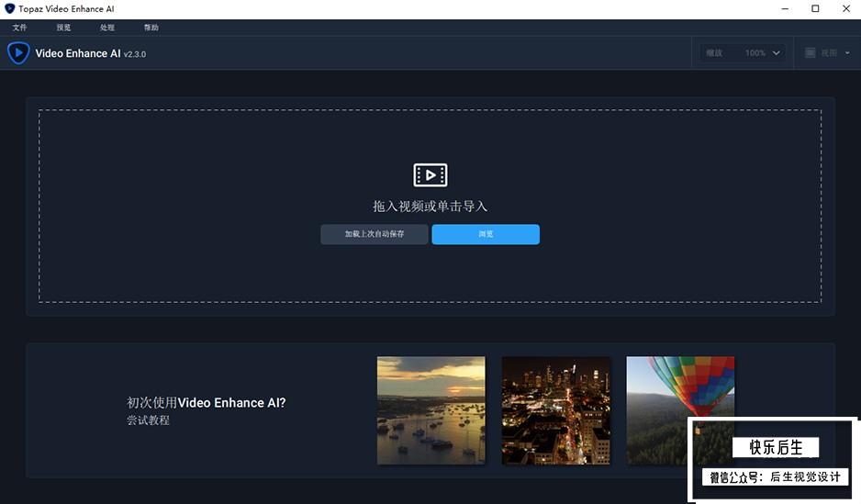Open the 预览 menu
The image size is (861, 504).
click(x=63, y=28)
